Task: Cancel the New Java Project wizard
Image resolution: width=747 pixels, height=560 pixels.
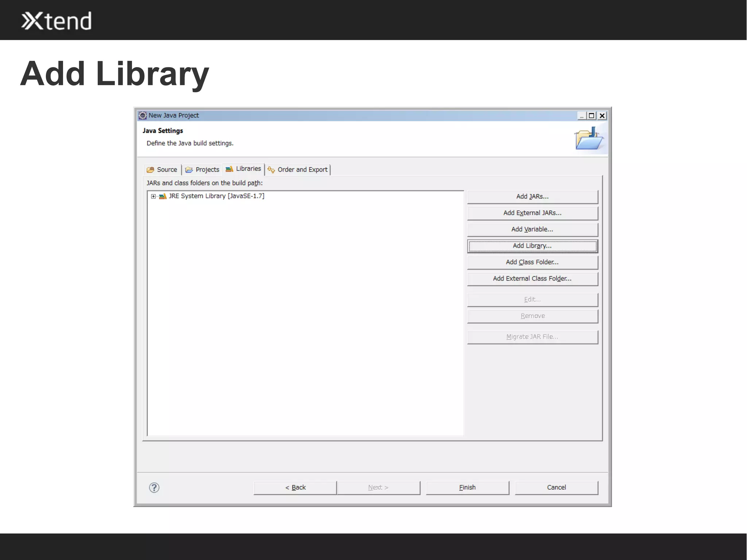Action: point(556,488)
